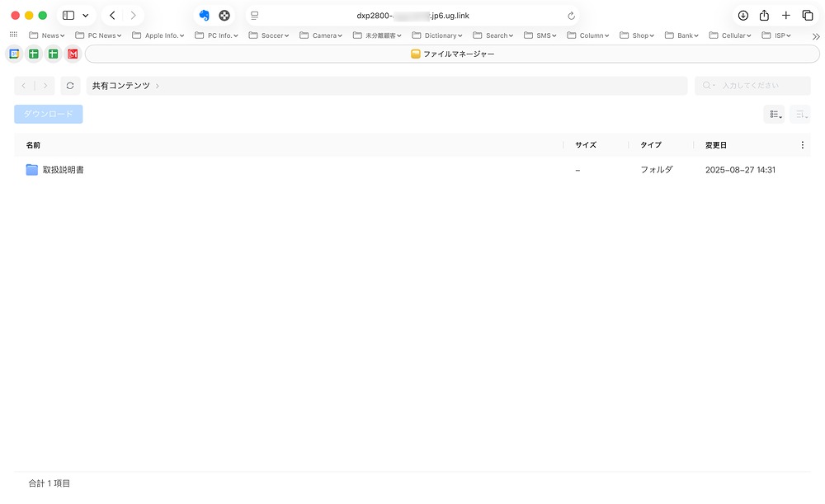Image resolution: width=825 pixels, height=504 pixels.
Task: Expand the PC News bookmarks folder
Action: (98, 35)
